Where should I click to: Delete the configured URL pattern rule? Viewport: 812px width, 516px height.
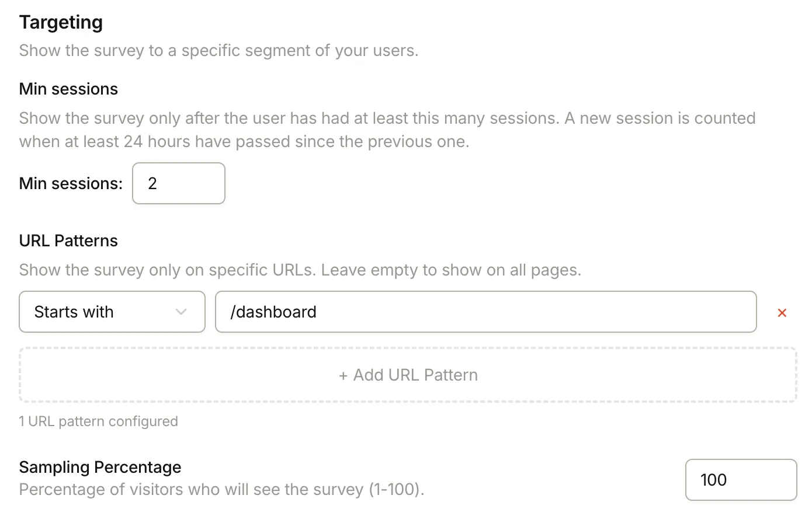(782, 312)
